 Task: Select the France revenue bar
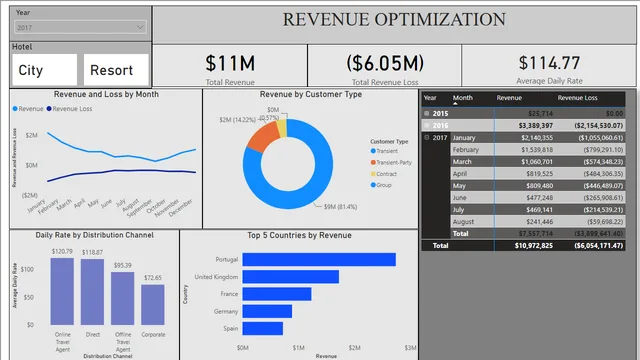pos(277,294)
